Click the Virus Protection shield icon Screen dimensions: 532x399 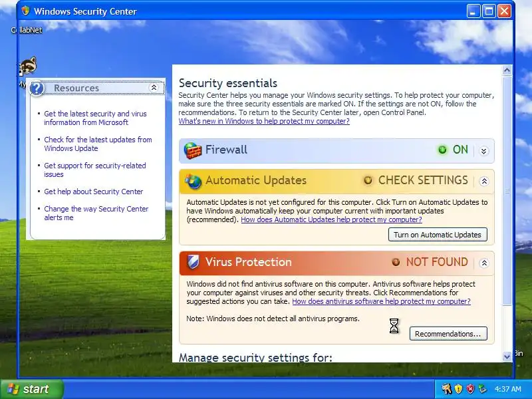pyautogui.click(x=193, y=262)
